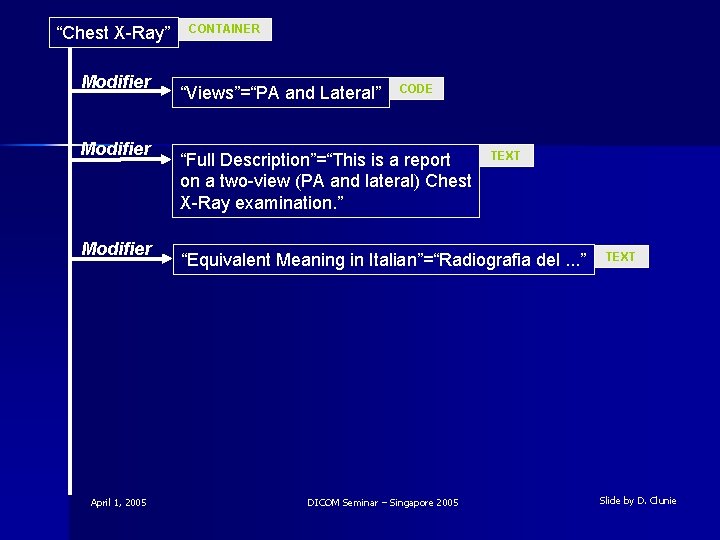Click the TEXT label beside Italian meaning
The image size is (720, 540).
click(x=621, y=256)
